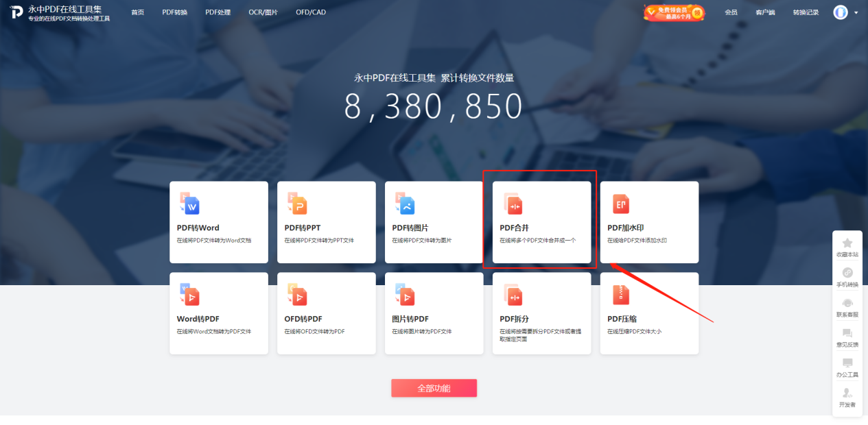
Task: Click the 收藏本站 star icon
Action: pos(847,243)
